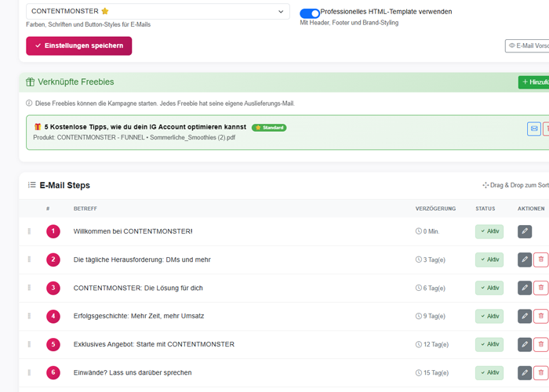The height and width of the screenshot is (392, 549).
Task: Open the CONTENTMONSTER brand dropdown
Action: click(x=158, y=12)
